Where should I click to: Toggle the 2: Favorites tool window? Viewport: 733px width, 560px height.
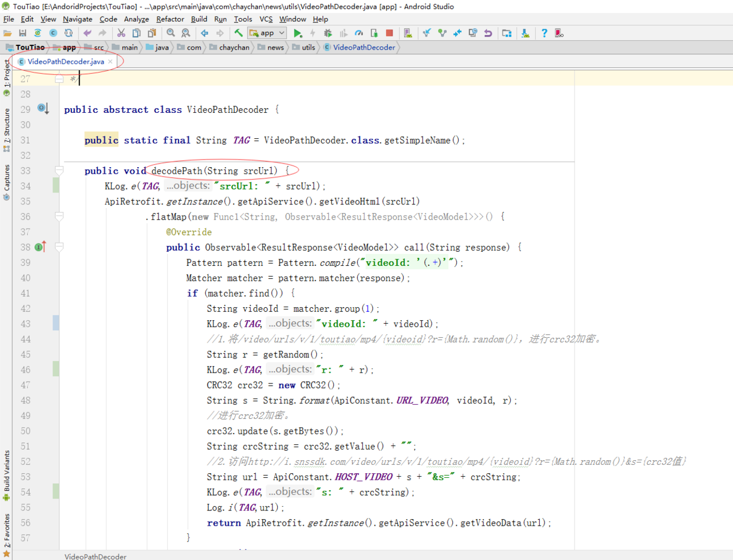point(7,535)
